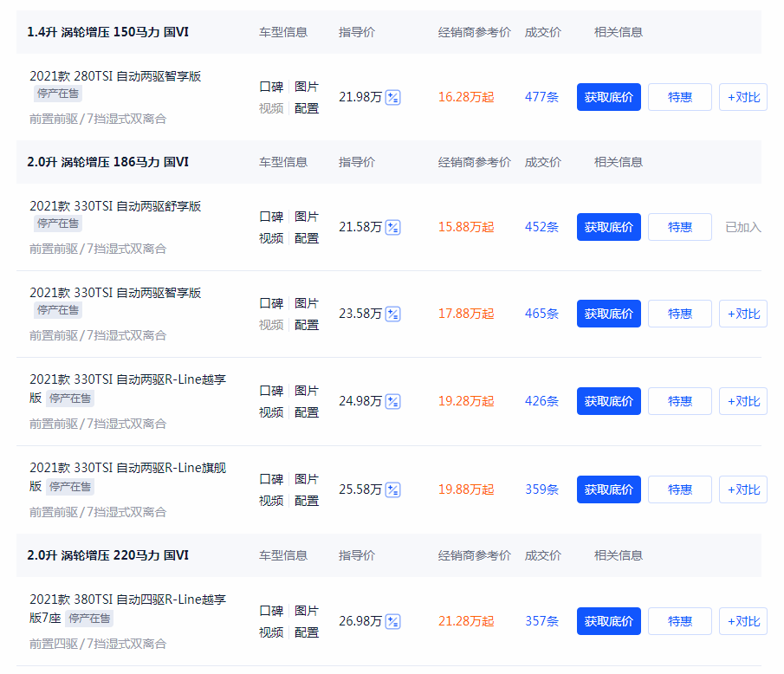Open price calculator icon beside 24.98万

click(x=393, y=401)
